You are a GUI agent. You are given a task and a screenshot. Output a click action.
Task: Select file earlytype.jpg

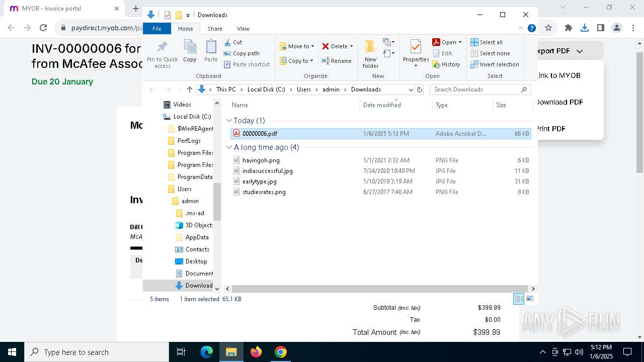point(381,182)
